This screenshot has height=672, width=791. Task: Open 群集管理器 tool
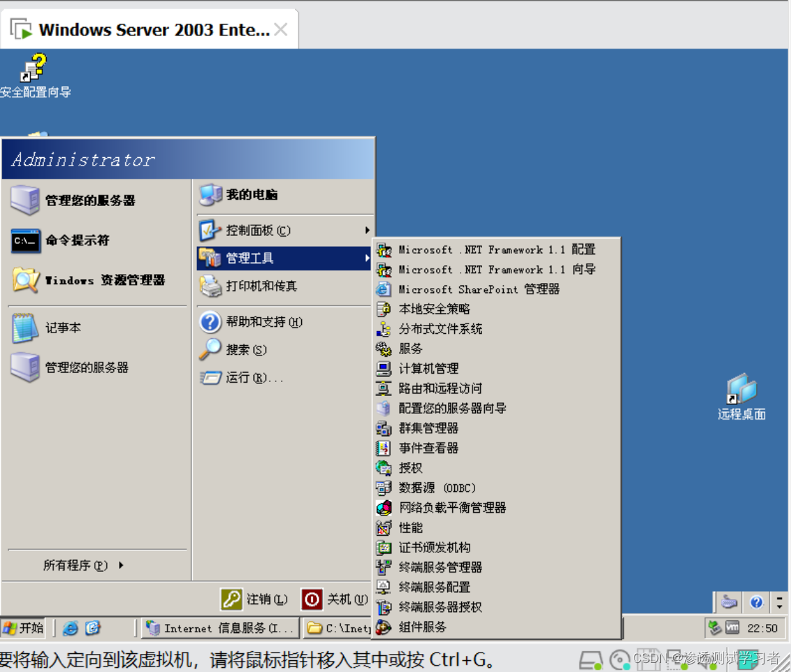pyautogui.click(x=497, y=429)
